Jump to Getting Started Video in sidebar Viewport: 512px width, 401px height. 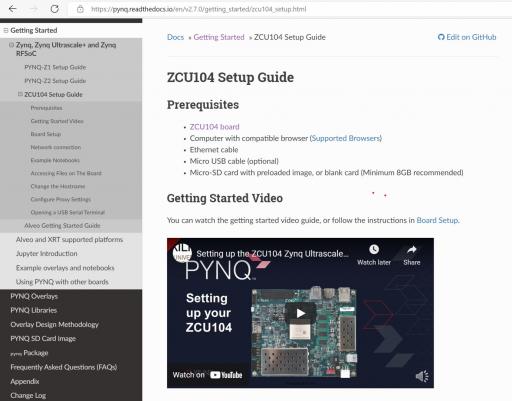point(57,121)
